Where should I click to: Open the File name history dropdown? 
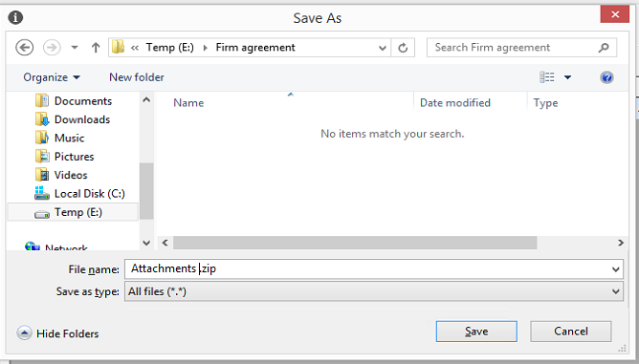[x=615, y=269]
